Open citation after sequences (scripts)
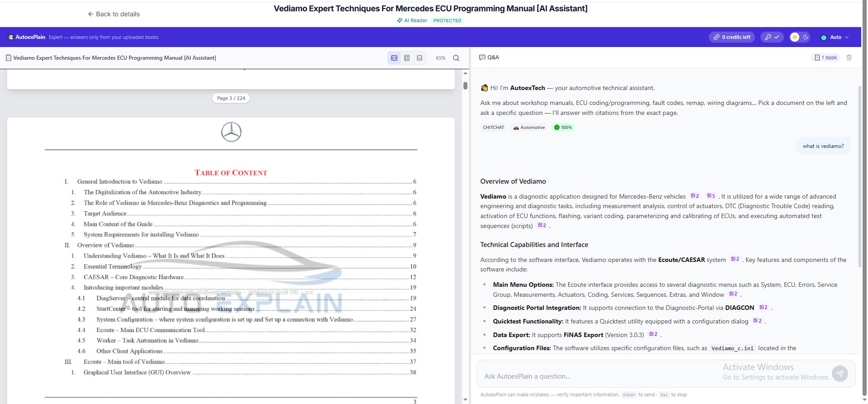Viewport: 868px width, 404px height. coord(542,225)
